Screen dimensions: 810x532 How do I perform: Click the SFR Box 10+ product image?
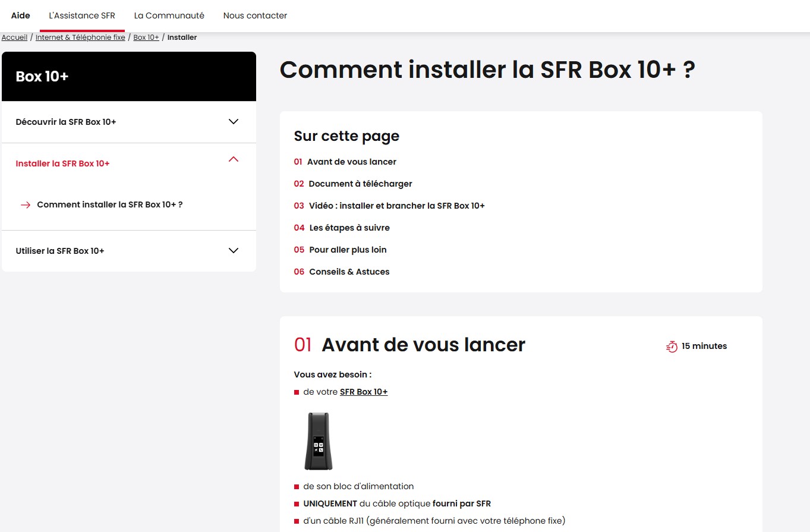[319, 440]
